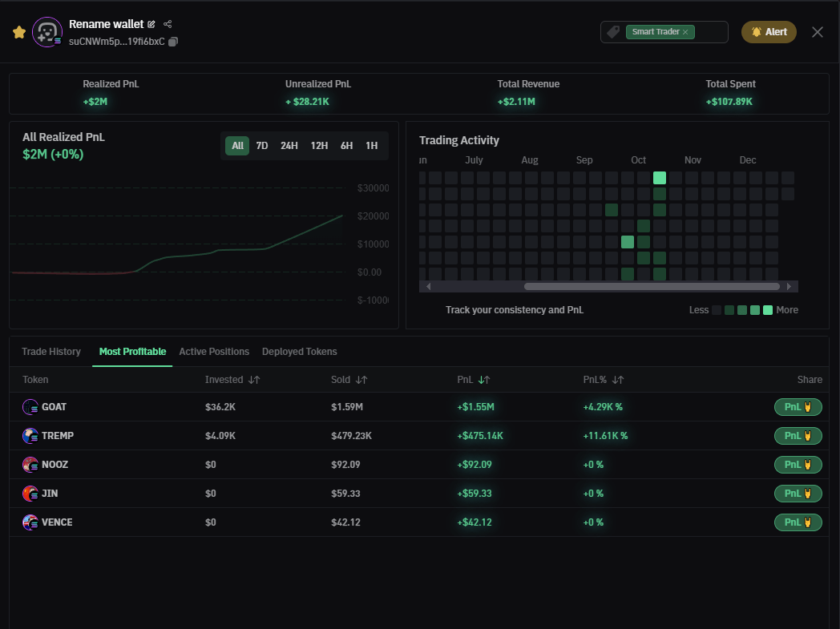840x629 pixels.
Task: Select the 7D time range
Action: point(262,146)
